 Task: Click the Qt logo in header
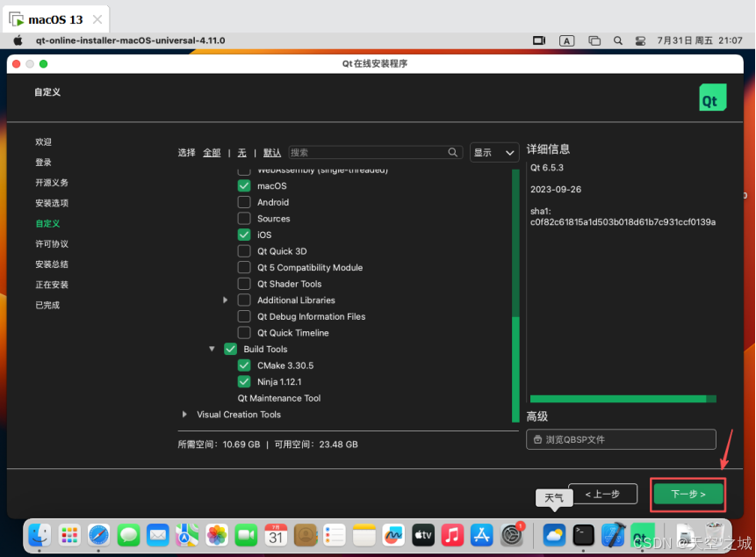tap(713, 98)
